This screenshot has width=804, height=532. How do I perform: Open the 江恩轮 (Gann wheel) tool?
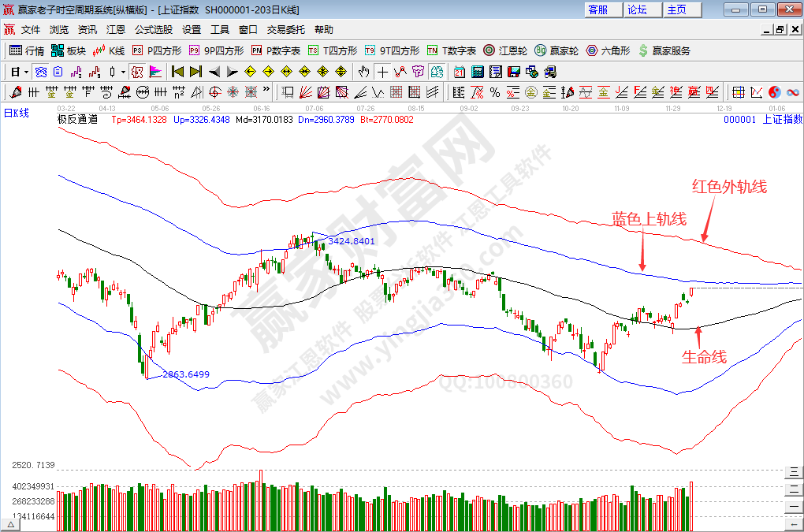(x=505, y=50)
